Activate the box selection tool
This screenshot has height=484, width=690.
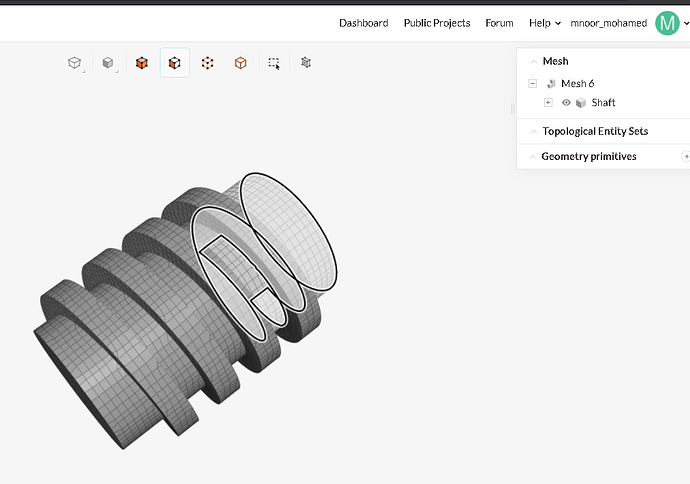tap(273, 63)
